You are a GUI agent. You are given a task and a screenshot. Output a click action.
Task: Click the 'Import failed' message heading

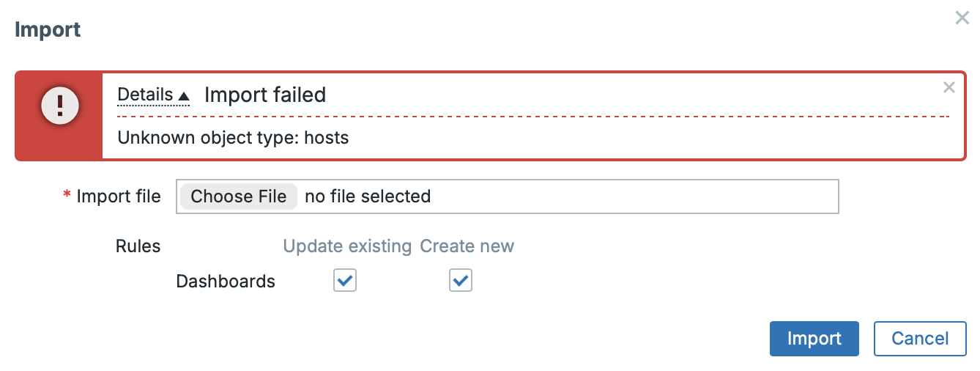(x=264, y=95)
